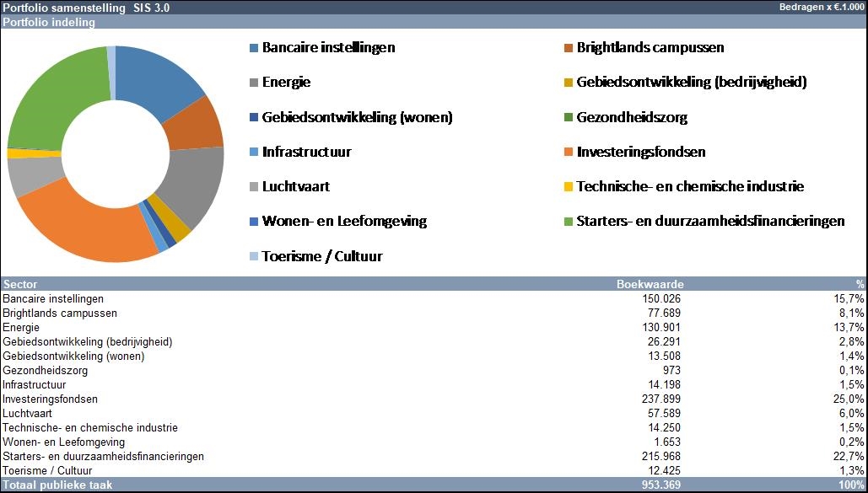
Task: Select the Luchtvaart legend color square
Action: pos(254,187)
